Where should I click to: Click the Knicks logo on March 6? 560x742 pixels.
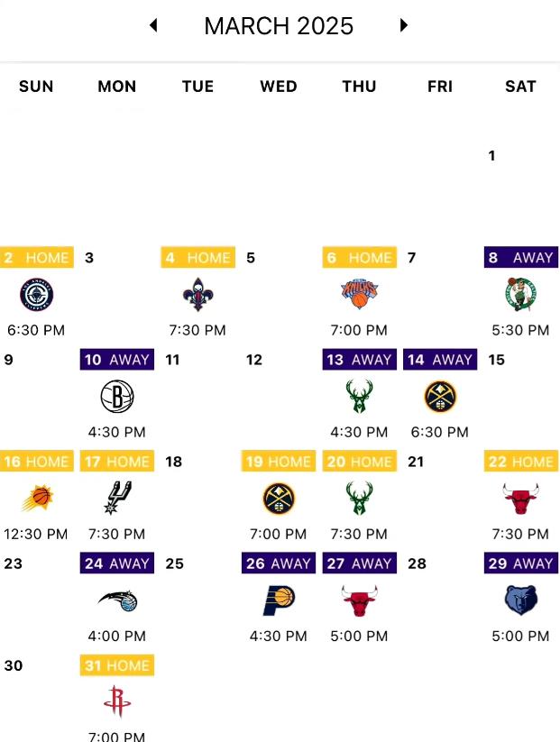tap(359, 294)
